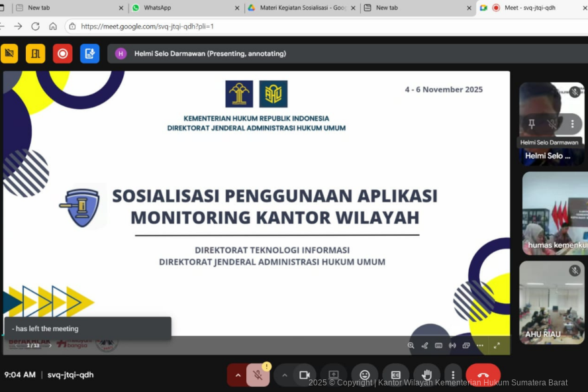Toggle the camera on or off
Viewport: 588px width, 392px height.
(x=304, y=375)
